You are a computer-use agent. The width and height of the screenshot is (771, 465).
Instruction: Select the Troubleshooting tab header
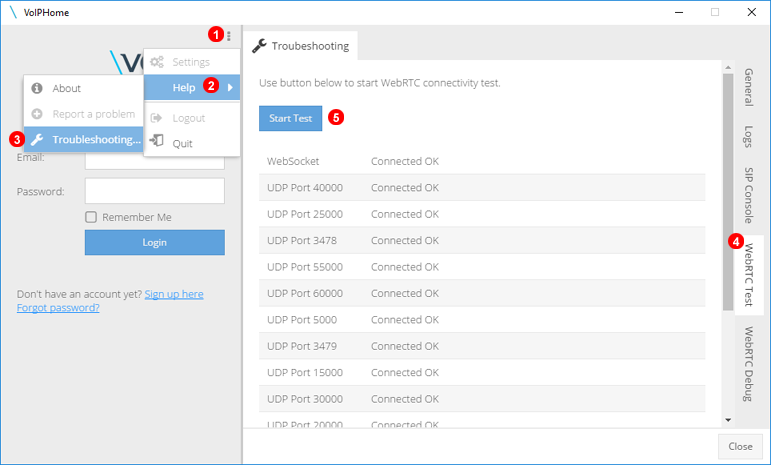pos(300,46)
